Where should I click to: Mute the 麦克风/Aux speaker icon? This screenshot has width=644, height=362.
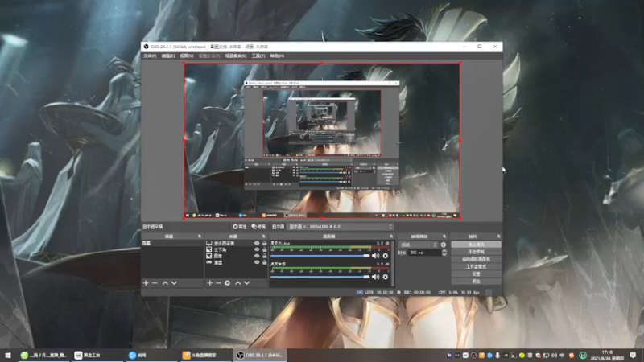pos(375,256)
